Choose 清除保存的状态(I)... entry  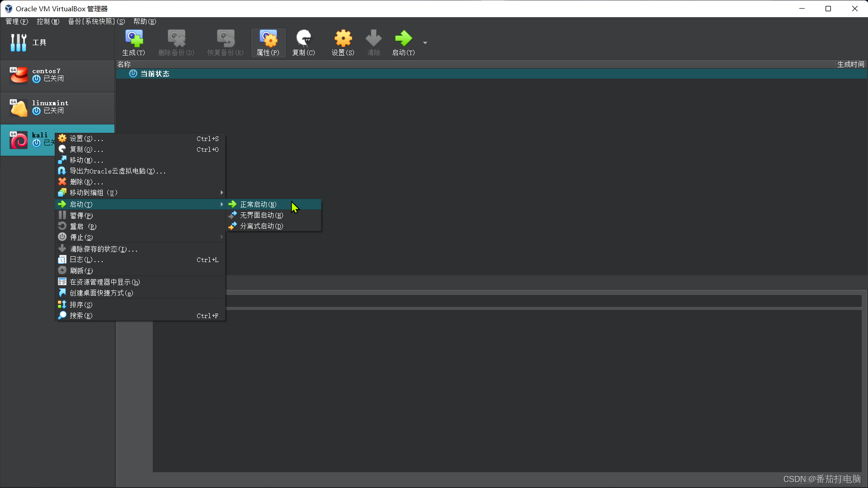click(140, 249)
